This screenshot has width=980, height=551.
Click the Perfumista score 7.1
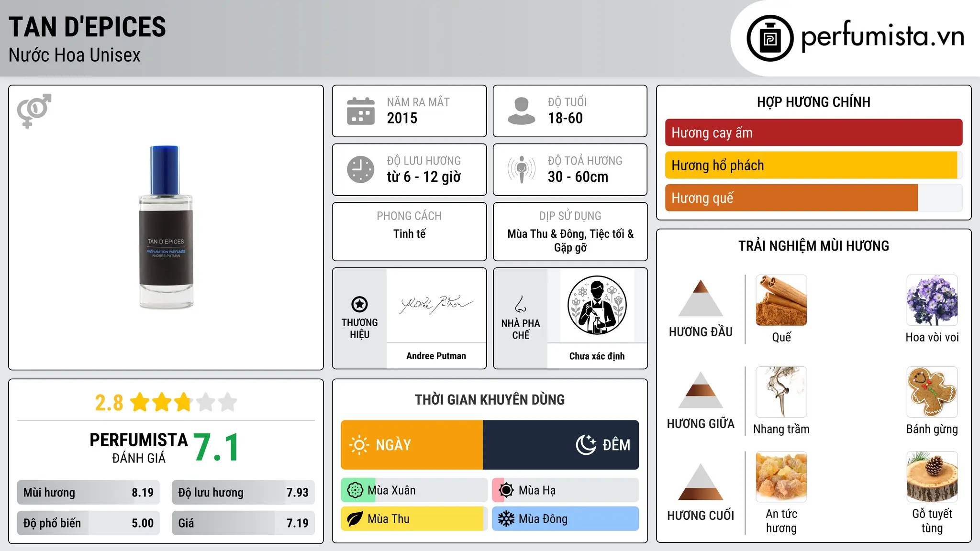point(216,448)
